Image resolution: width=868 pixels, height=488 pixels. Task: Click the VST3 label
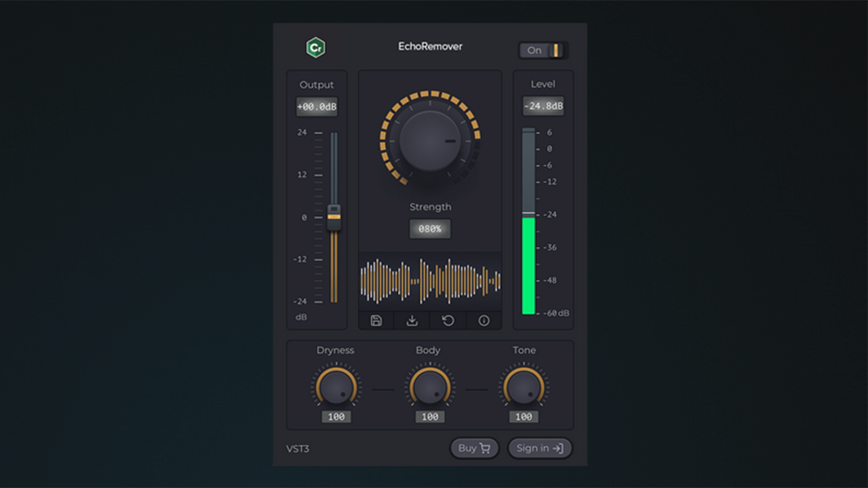click(x=298, y=449)
